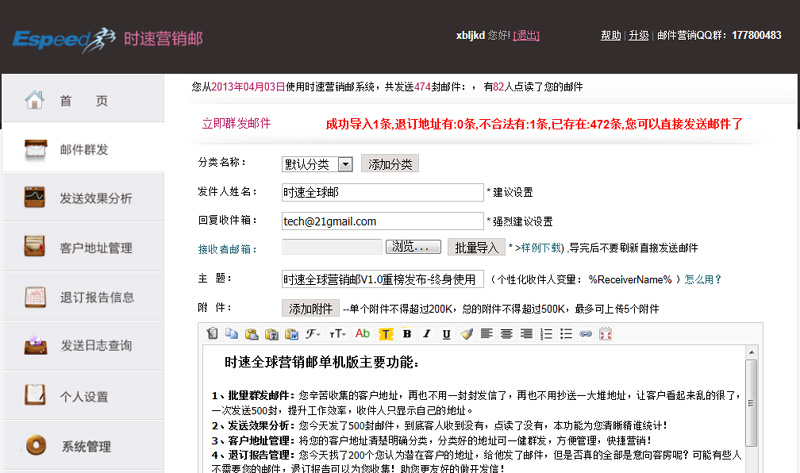Center-align text in the editor toolbar
This screenshot has width=800, height=473.
(505, 333)
